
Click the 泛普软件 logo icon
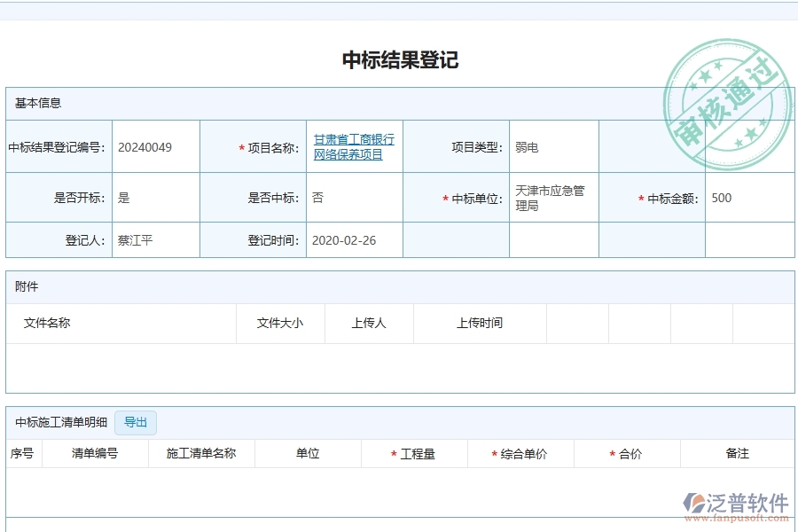[695, 501]
